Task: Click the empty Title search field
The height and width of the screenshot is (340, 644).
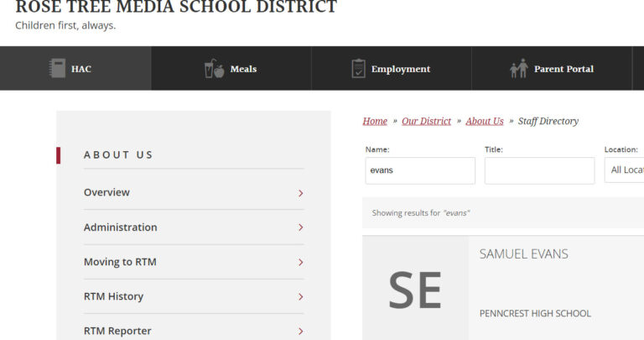Action: tap(539, 170)
